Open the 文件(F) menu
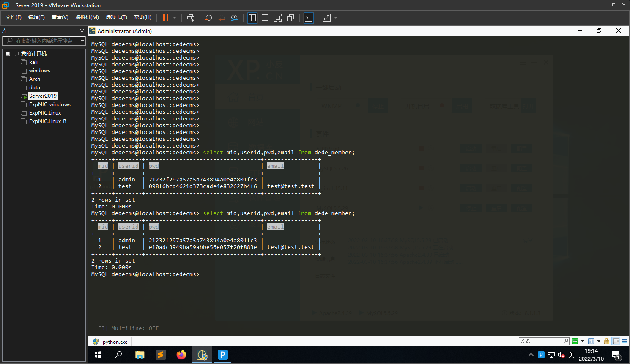 tap(14, 17)
